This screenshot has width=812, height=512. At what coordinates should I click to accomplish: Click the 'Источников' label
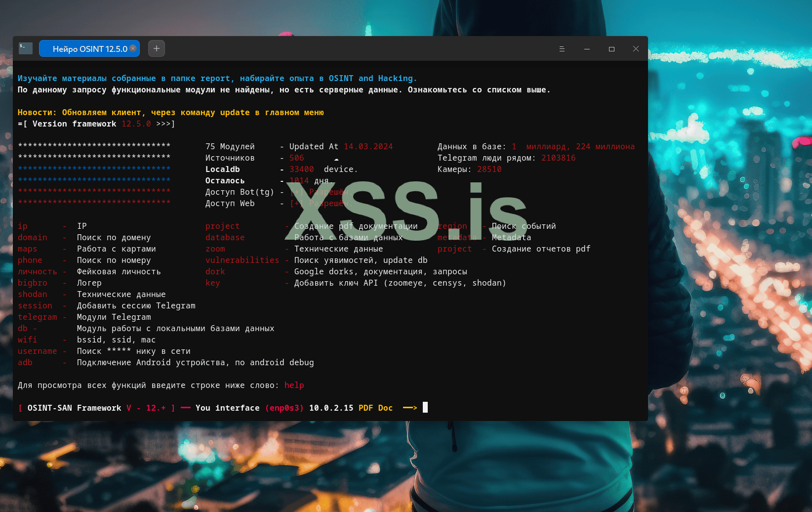230,158
